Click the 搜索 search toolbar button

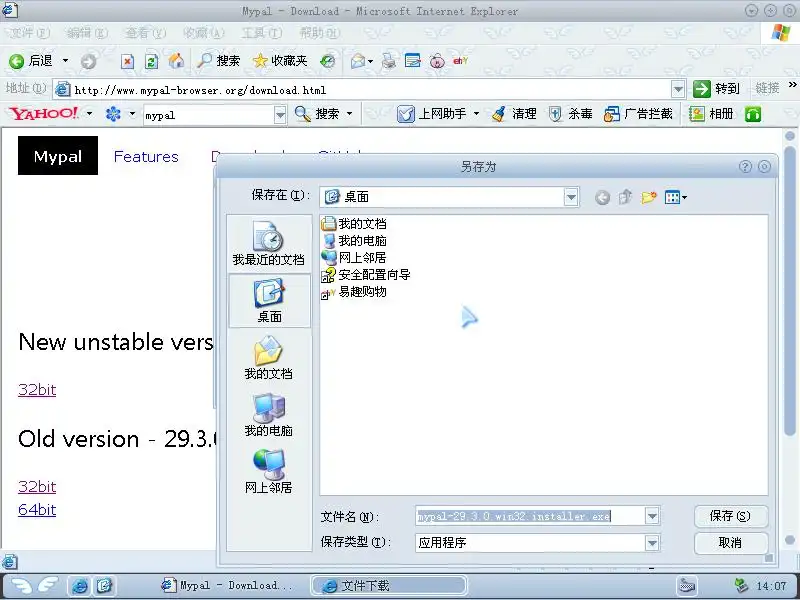(219, 61)
